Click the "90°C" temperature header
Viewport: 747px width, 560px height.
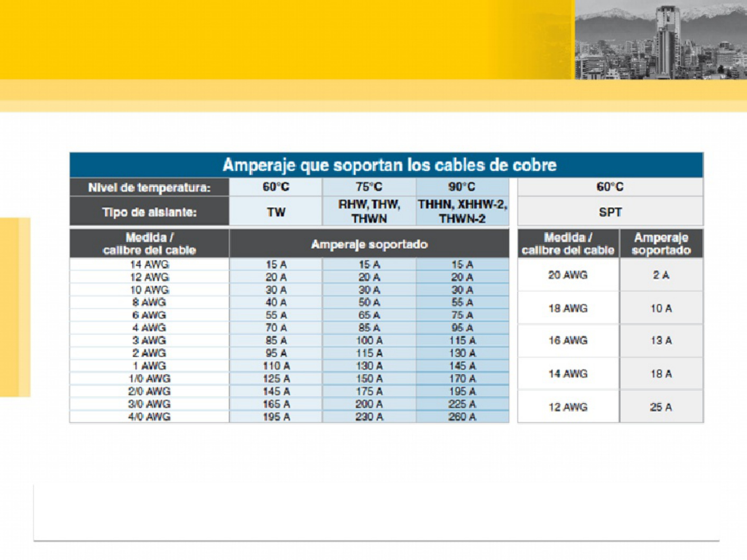tap(462, 187)
